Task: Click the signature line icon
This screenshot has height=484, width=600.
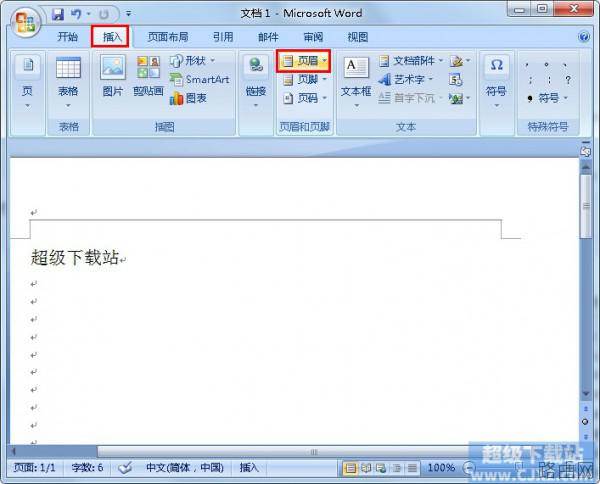Action: pyautogui.click(x=456, y=61)
